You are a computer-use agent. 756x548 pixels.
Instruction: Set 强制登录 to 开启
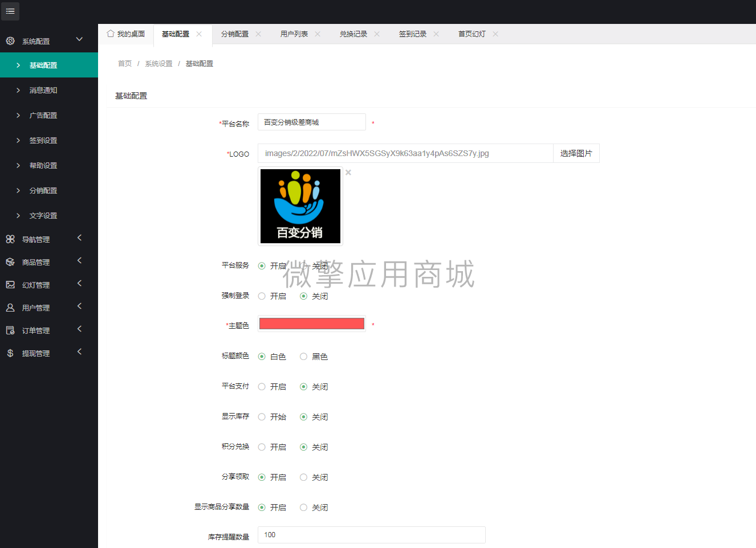(x=262, y=296)
